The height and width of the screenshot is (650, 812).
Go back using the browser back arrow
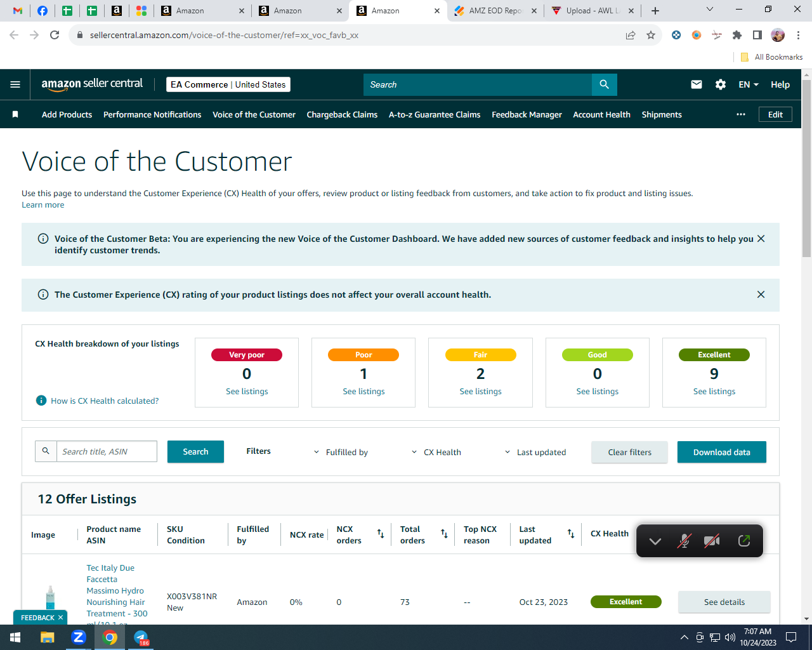[x=14, y=35]
